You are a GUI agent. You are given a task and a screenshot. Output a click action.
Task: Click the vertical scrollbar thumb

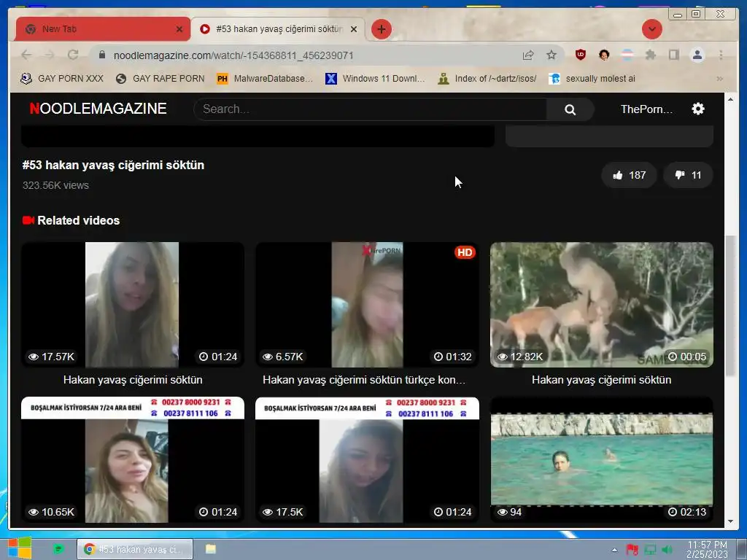[x=730, y=306]
